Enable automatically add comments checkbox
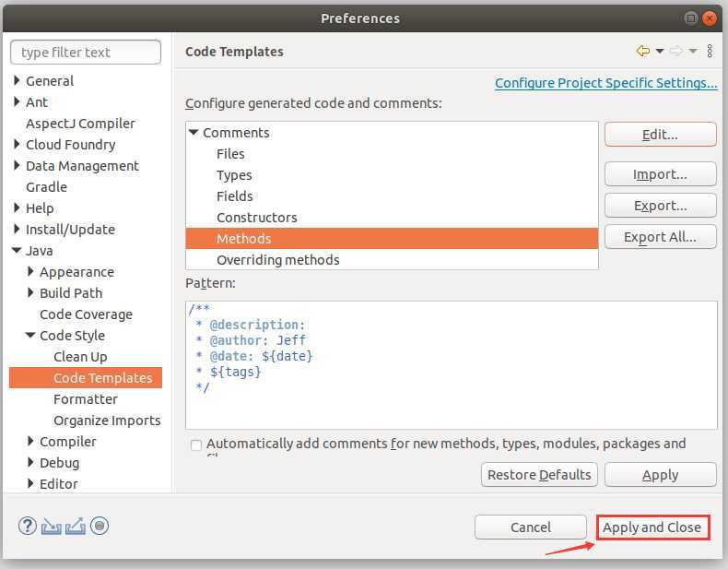 195,445
